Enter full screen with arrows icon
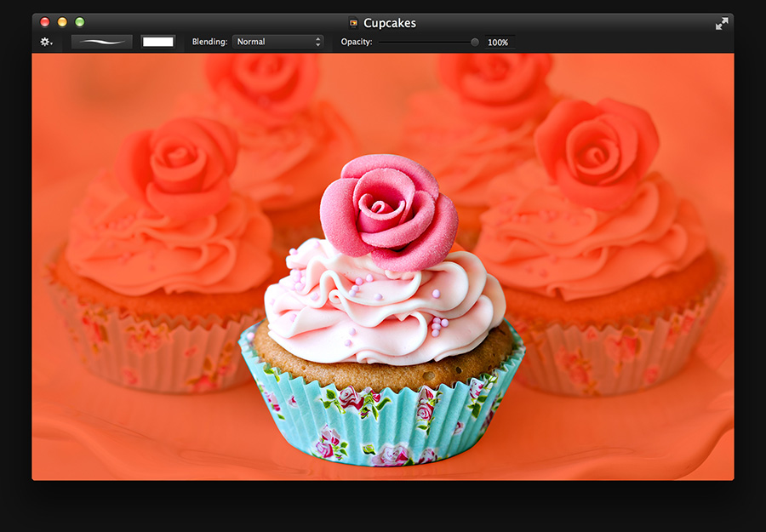The width and height of the screenshot is (766, 532). 722,24
